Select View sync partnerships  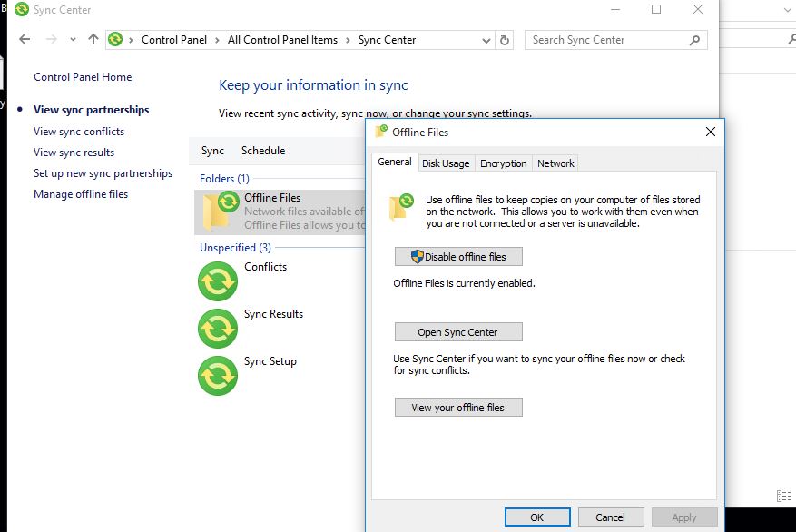[92, 110]
